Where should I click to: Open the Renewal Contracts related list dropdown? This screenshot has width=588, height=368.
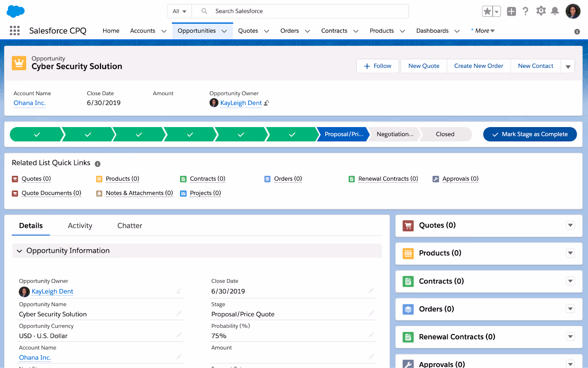click(570, 336)
